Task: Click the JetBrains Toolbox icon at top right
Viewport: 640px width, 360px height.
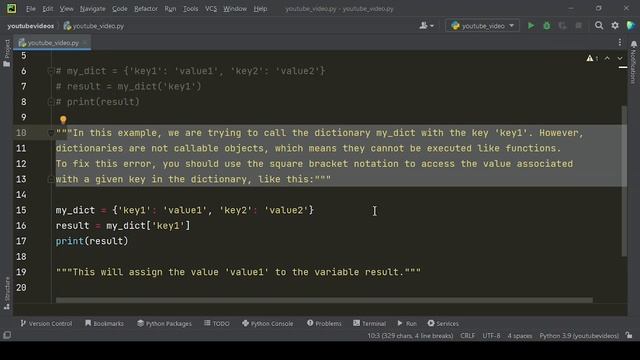Action: pos(631,25)
